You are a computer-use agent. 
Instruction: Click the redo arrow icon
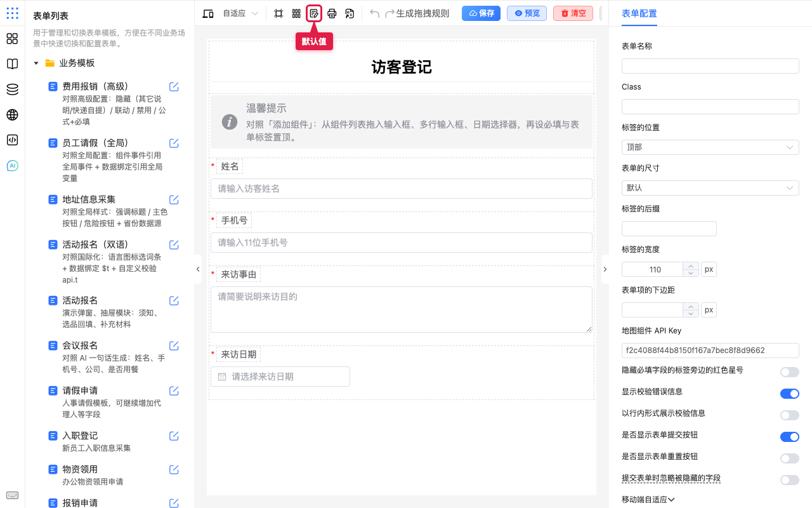point(390,13)
